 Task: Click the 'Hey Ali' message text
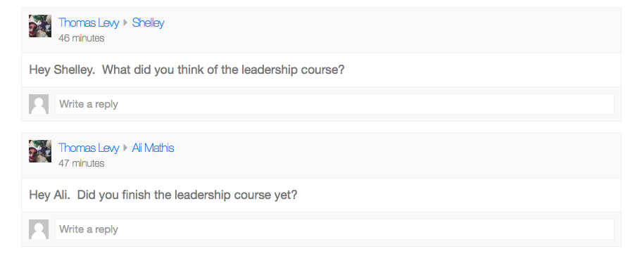[163, 195]
